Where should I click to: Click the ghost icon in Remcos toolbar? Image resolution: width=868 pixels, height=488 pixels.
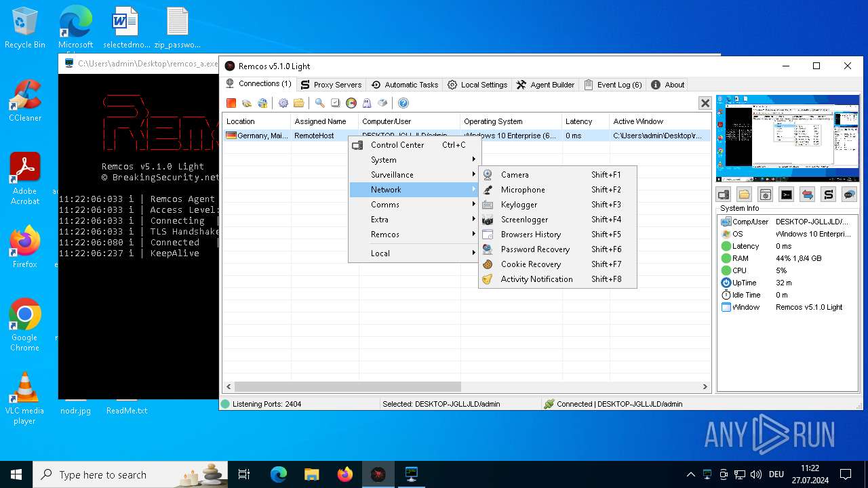(367, 103)
